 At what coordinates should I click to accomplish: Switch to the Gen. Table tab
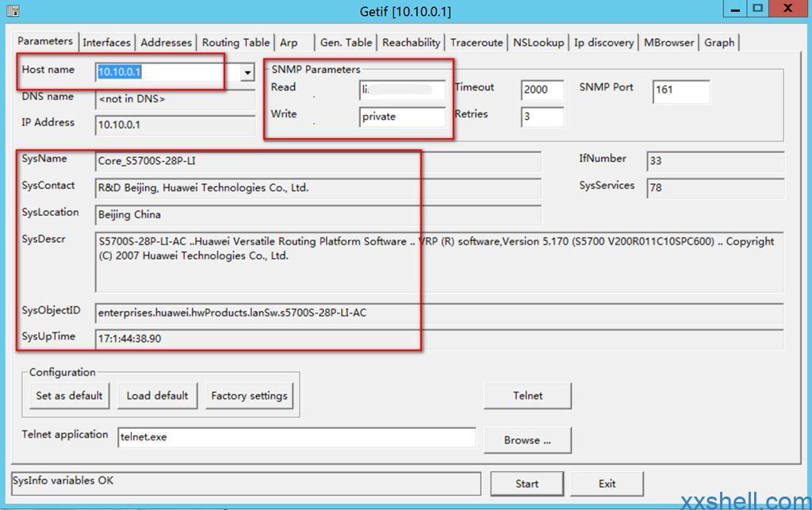click(x=346, y=43)
